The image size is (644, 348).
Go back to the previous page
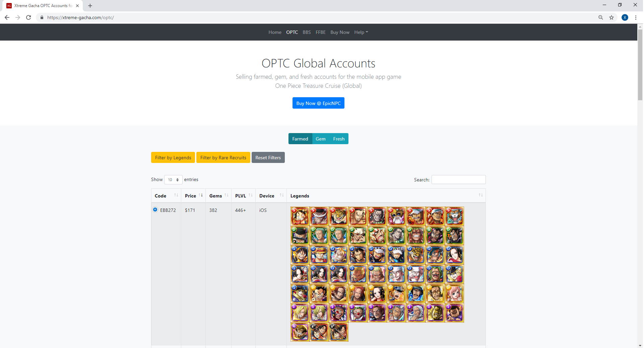point(7,17)
